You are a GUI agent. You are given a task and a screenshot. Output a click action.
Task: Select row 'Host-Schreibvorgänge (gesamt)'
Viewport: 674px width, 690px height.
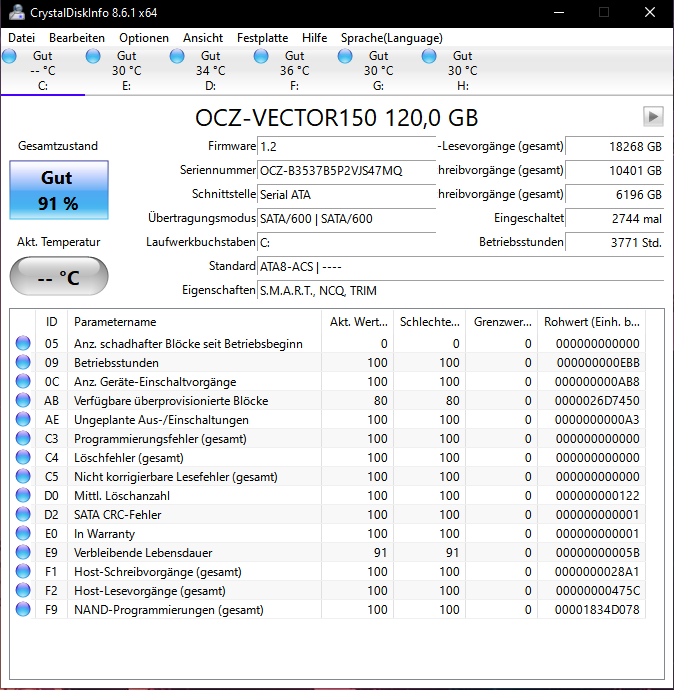pos(328,572)
